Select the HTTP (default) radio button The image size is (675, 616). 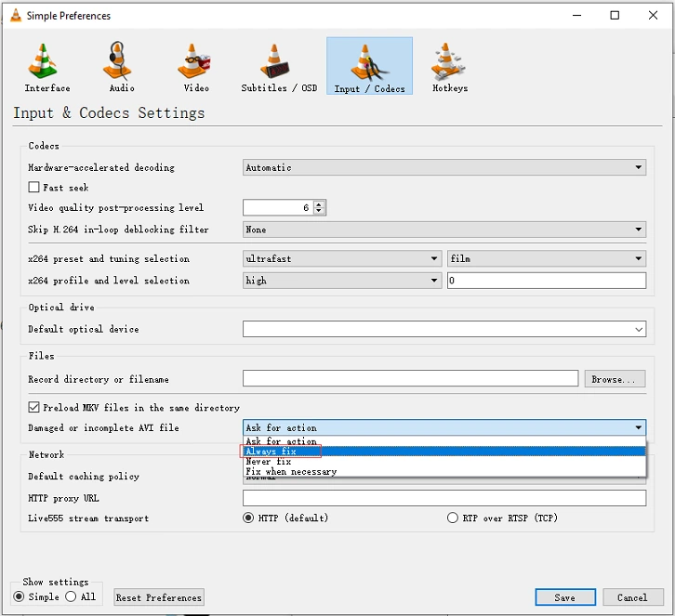coord(248,518)
